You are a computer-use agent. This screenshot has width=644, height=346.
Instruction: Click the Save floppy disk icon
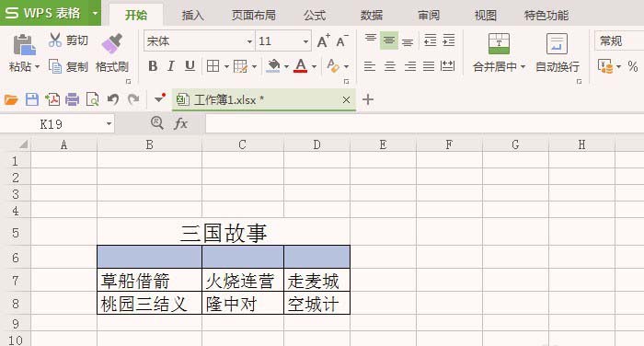[32, 99]
